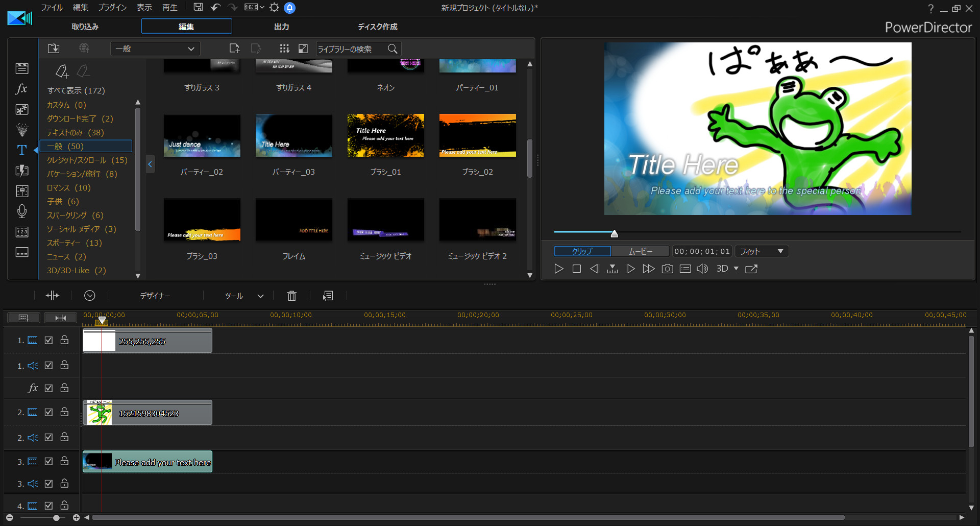The image size is (980, 526).
Task: Open the Audio Mixing room icon
Action: (x=22, y=191)
